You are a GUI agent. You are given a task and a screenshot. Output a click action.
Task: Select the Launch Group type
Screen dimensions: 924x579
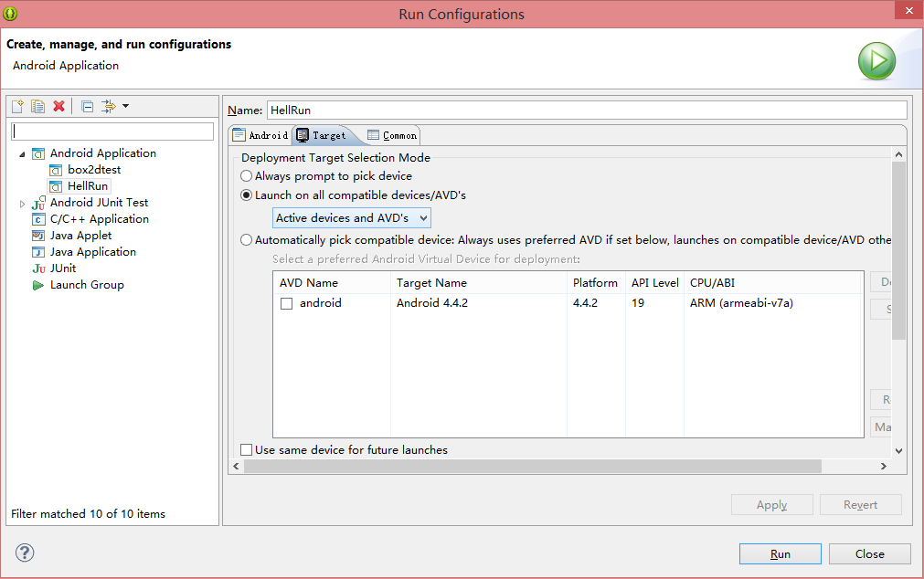(86, 285)
